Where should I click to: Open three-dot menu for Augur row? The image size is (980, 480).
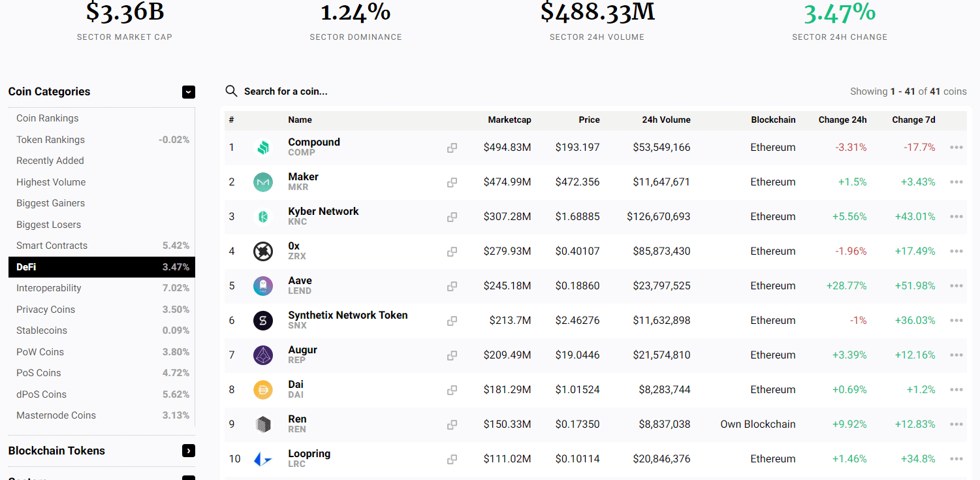[x=956, y=355]
